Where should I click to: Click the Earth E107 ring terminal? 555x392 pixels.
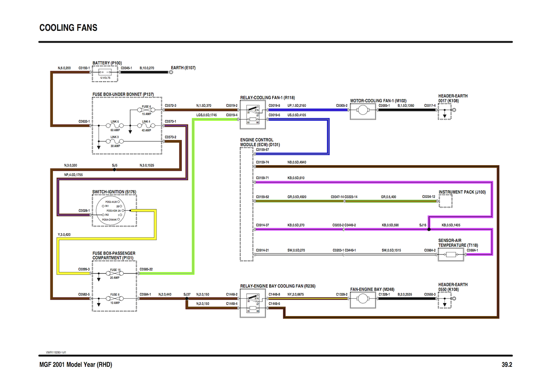tap(171, 73)
